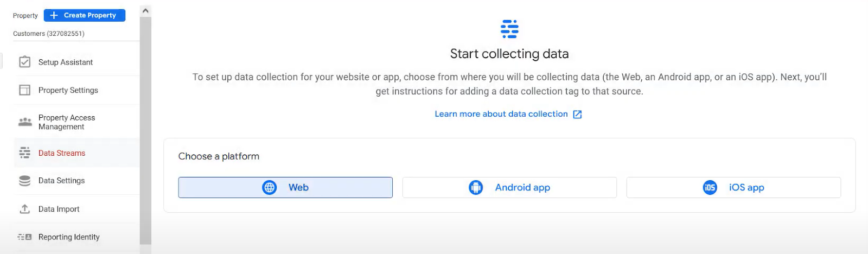868x254 pixels.
Task: Choose the Web platform button
Action: pyautogui.click(x=285, y=188)
